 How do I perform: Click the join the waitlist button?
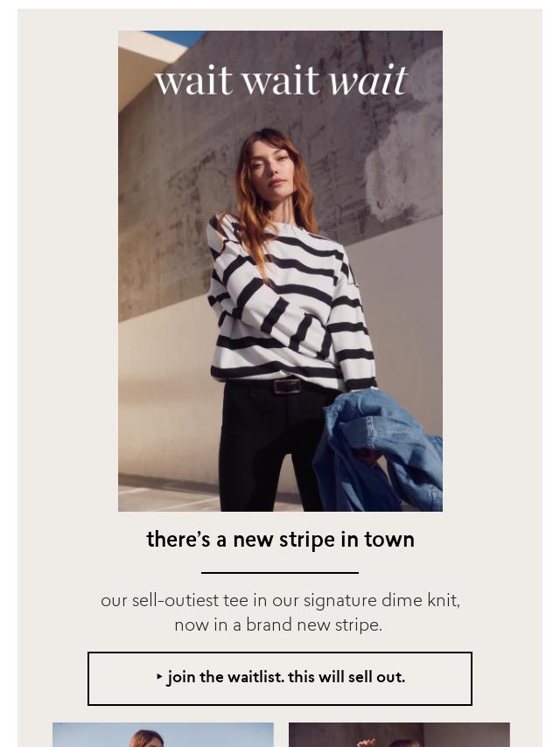pyautogui.click(x=280, y=679)
